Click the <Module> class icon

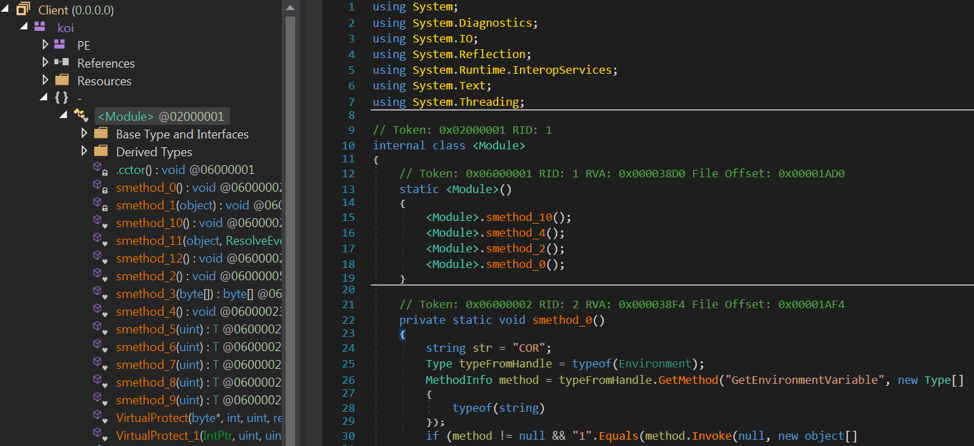pyautogui.click(x=81, y=115)
